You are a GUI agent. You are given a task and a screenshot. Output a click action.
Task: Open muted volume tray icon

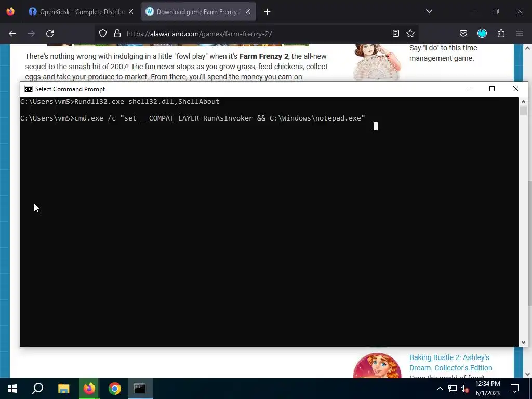click(x=465, y=389)
